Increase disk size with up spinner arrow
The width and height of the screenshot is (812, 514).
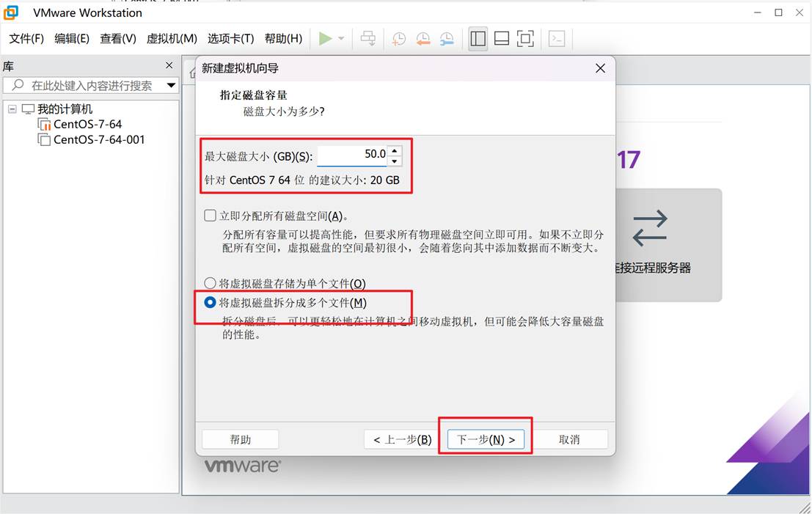pos(395,150)
